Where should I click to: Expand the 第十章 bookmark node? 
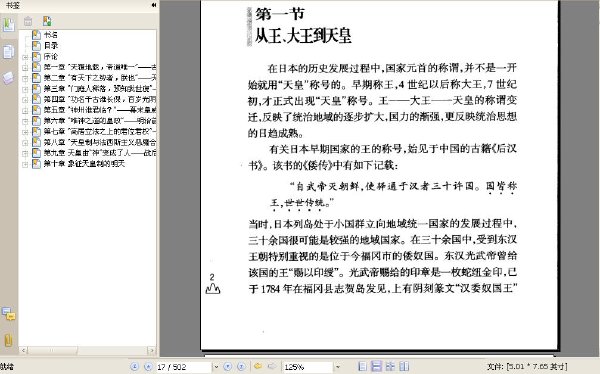tap(25, 165)
